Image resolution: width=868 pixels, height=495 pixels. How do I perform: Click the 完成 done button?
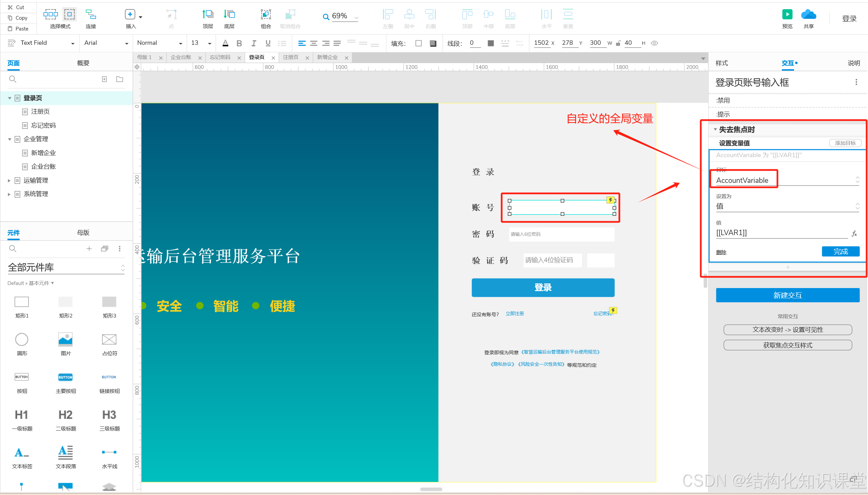[x=840, y=252]
